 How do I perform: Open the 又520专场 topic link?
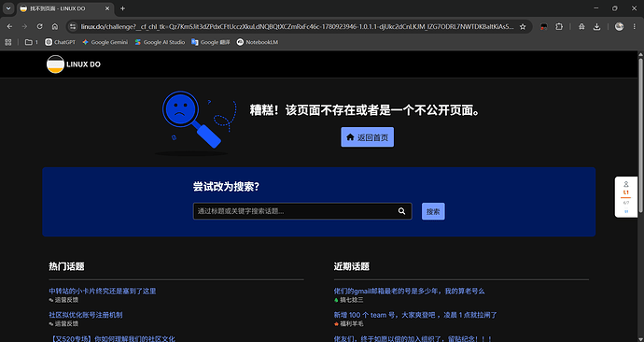tap(112, 338)
